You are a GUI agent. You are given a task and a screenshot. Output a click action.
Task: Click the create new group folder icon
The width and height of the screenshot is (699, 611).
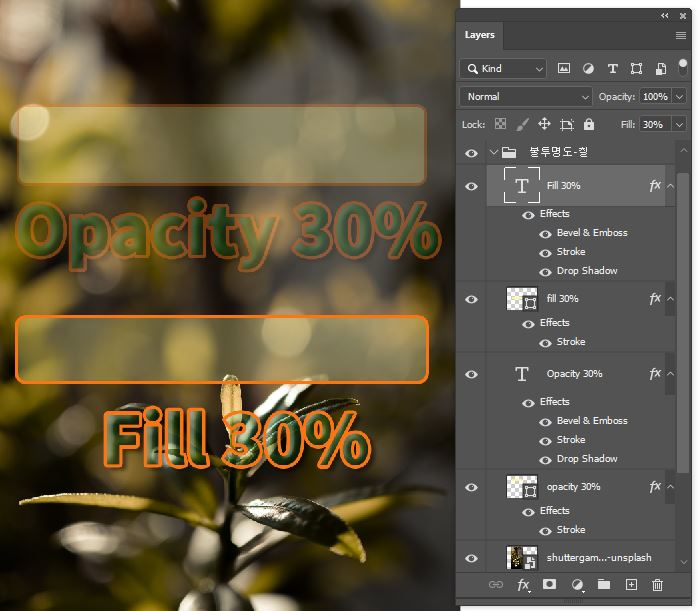coord(604,585)
